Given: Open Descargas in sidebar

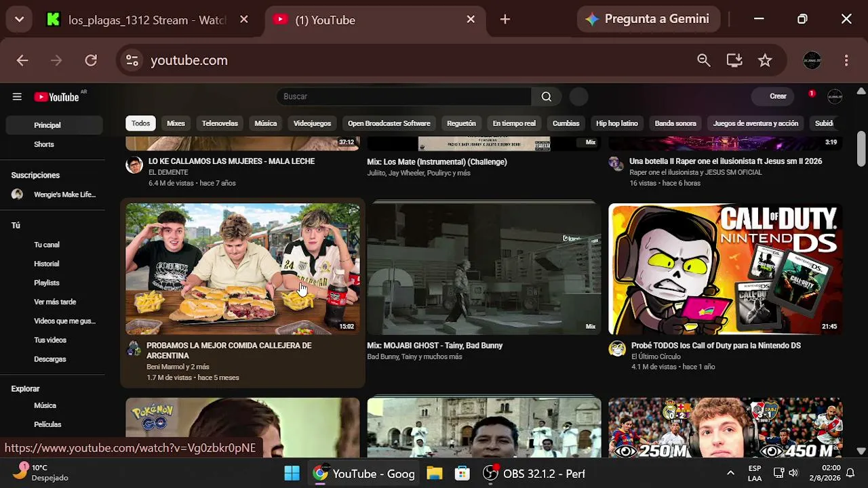Looking at the screenshot, I should pos(54,359).
